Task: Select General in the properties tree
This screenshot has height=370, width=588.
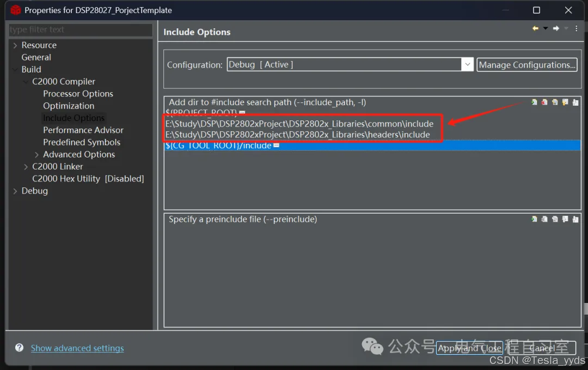Action: click(36, 57)
